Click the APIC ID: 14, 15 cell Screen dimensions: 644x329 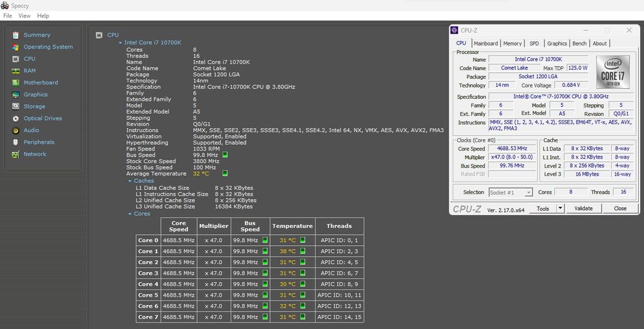pos(339,317)
